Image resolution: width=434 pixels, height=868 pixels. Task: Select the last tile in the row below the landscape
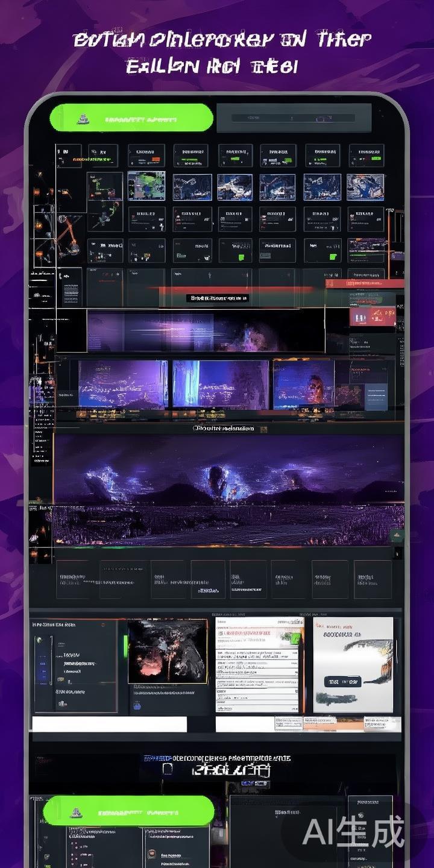373,579
